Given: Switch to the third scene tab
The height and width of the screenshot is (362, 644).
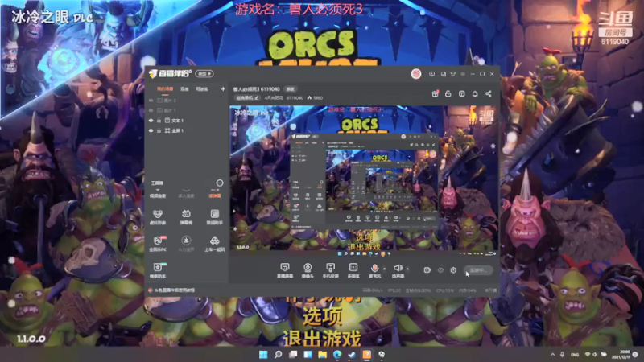Looking at the screenshot, I should pos(202,89).
